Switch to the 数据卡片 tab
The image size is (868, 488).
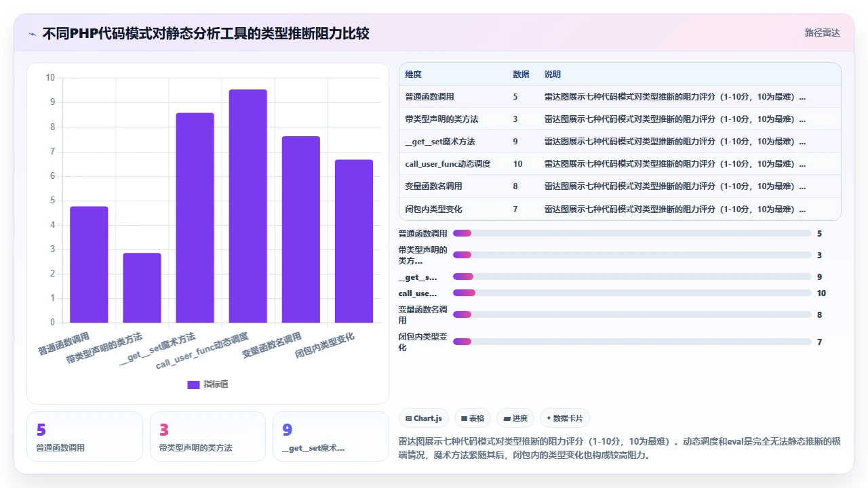[x=565, y=418]
